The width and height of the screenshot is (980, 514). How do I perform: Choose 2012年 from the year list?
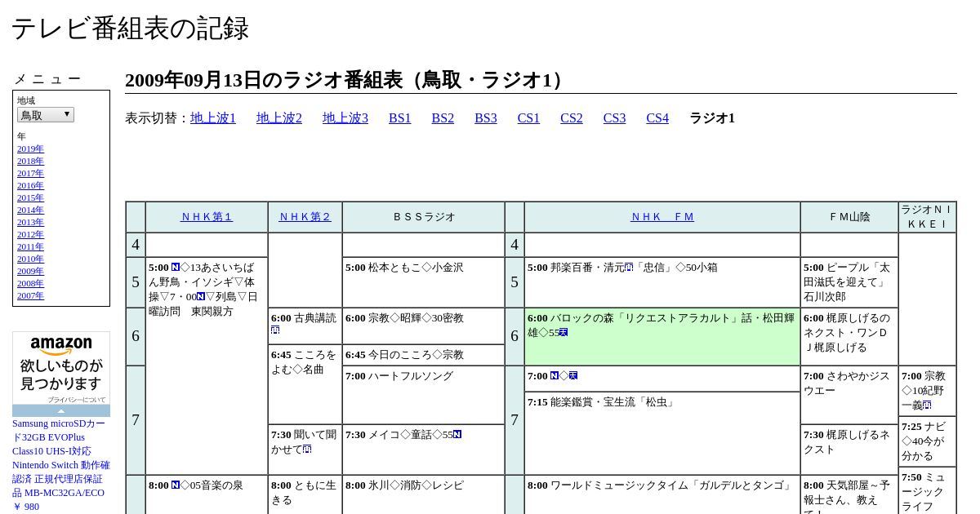coord(30,235)
